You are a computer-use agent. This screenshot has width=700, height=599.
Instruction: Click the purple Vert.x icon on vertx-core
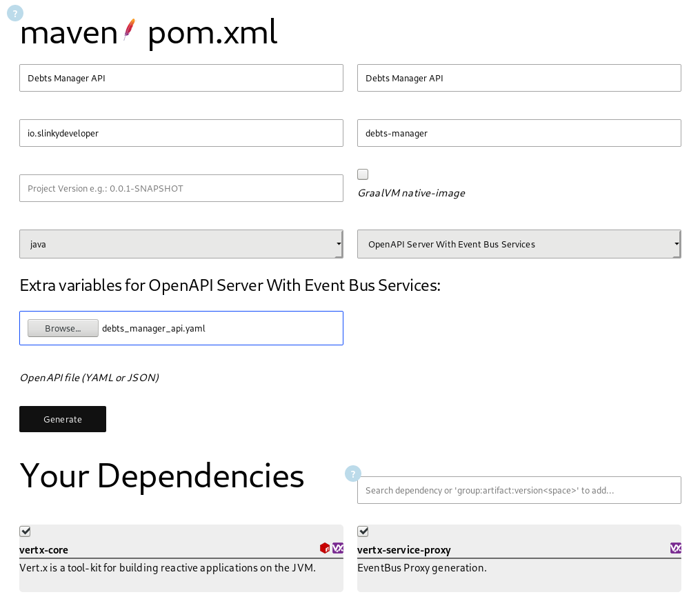click(338, 548)
